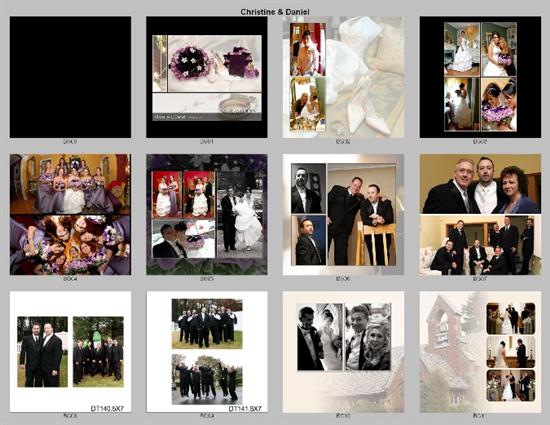
Task: Open the white bridal shoes page thumbnail
Action: 343,77
